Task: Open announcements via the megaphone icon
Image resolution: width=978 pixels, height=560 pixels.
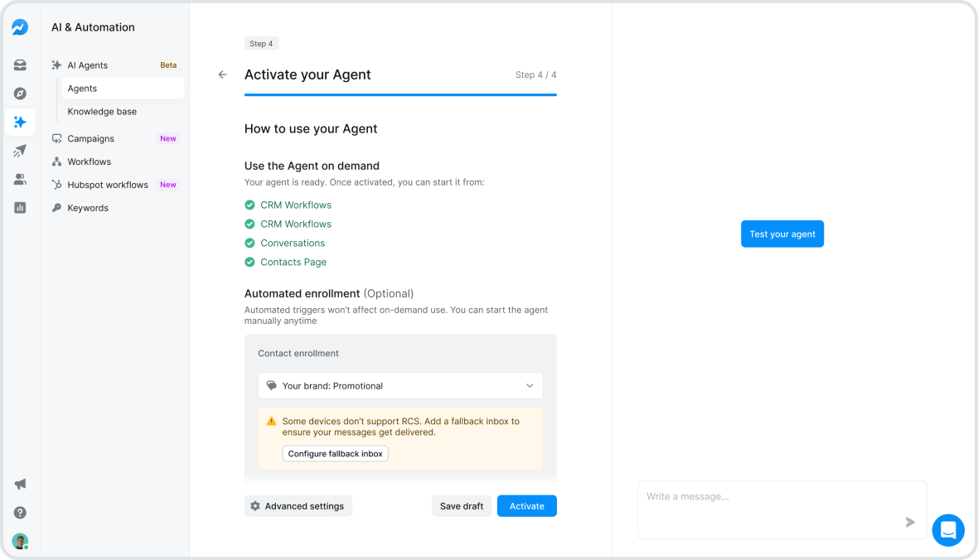Action: pyautogui.click(x=20, y=484)
